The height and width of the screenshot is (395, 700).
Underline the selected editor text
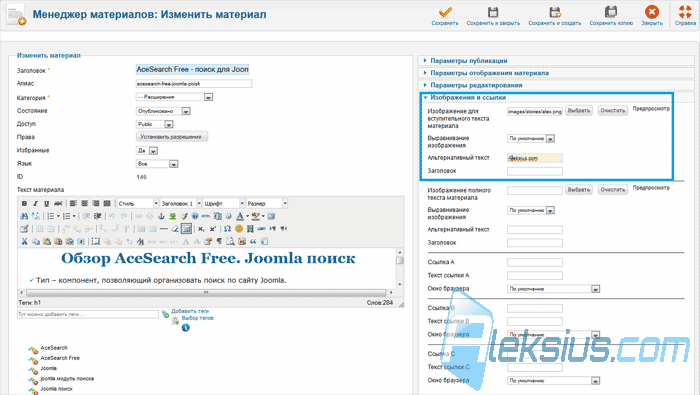[46, 204]
